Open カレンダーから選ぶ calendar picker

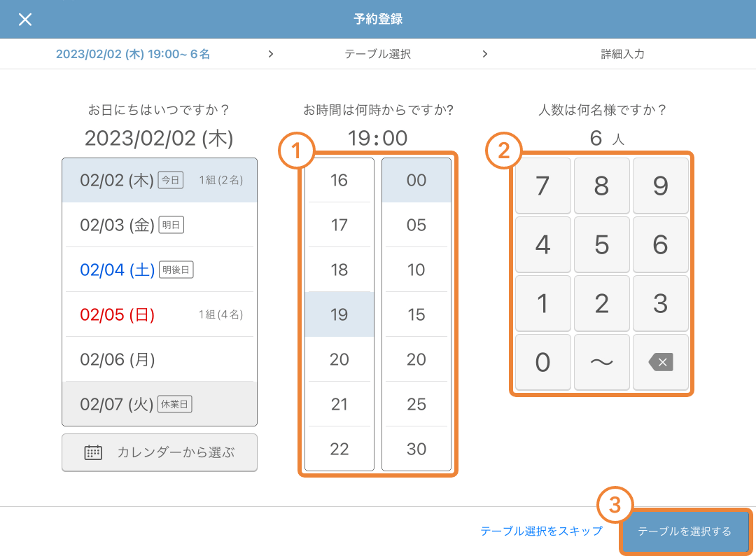coord(160,452)
